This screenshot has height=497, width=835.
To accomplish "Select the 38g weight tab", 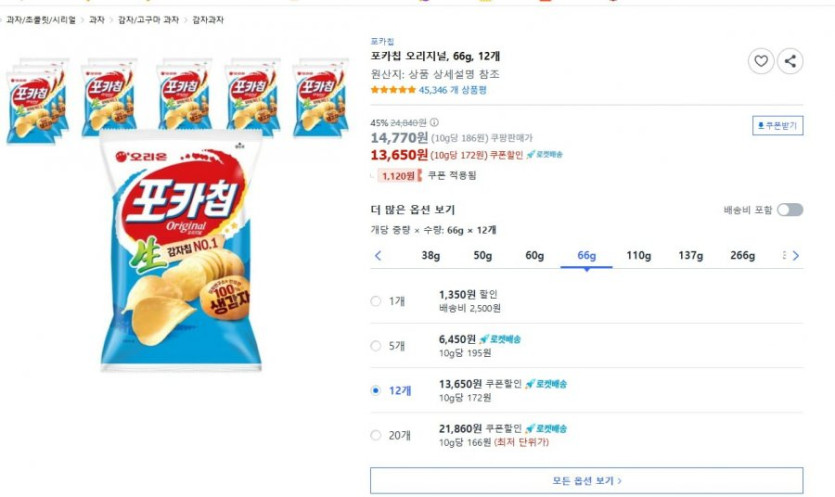I will (x=430, y=256).
